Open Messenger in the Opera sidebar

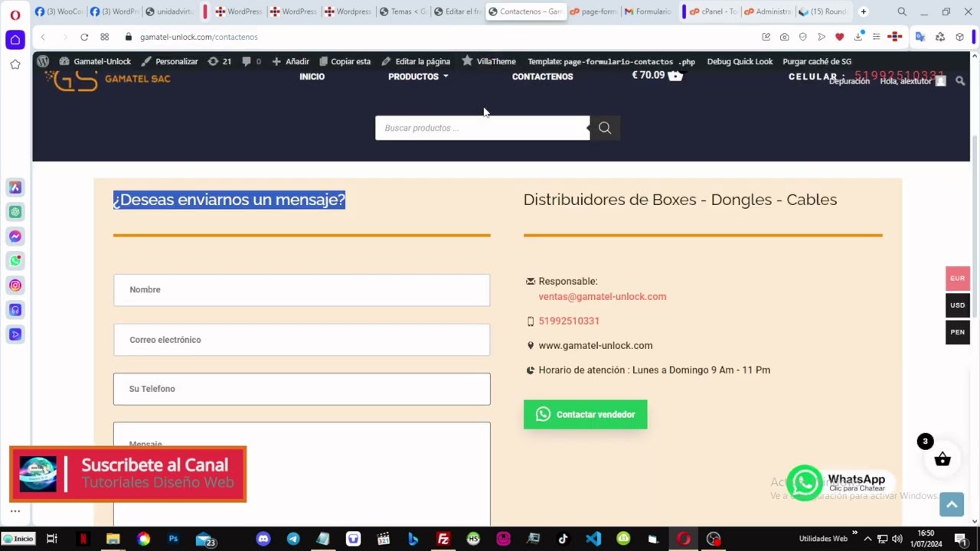tap(15, 236)
